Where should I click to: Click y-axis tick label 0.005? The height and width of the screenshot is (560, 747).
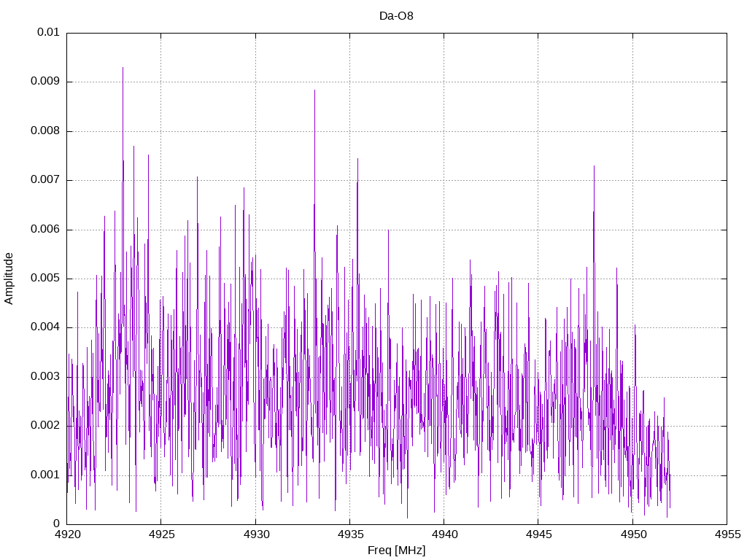(45, 279)
